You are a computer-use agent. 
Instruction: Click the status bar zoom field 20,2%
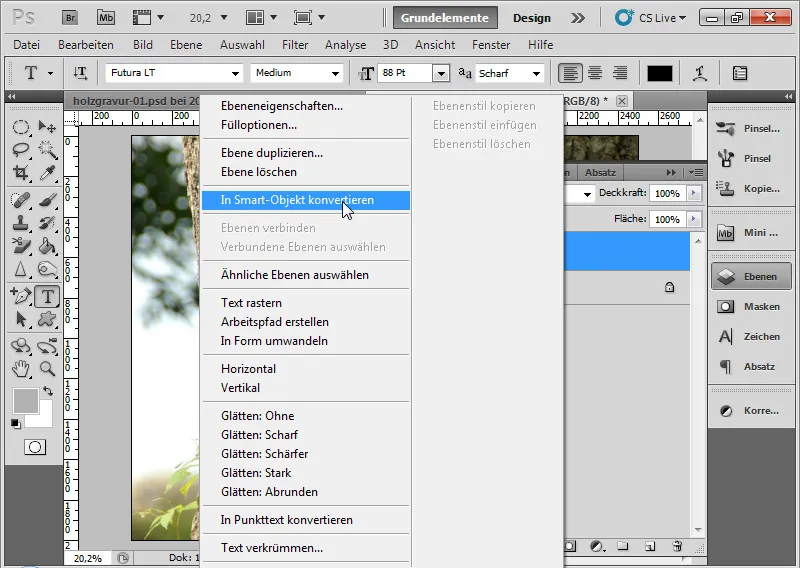89,559
